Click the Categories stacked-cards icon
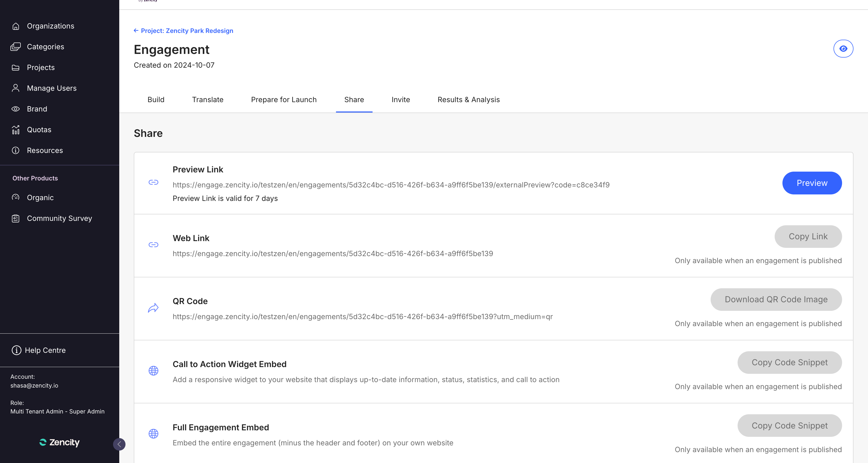The image size is (868, 463). click(x=16, y=47)
